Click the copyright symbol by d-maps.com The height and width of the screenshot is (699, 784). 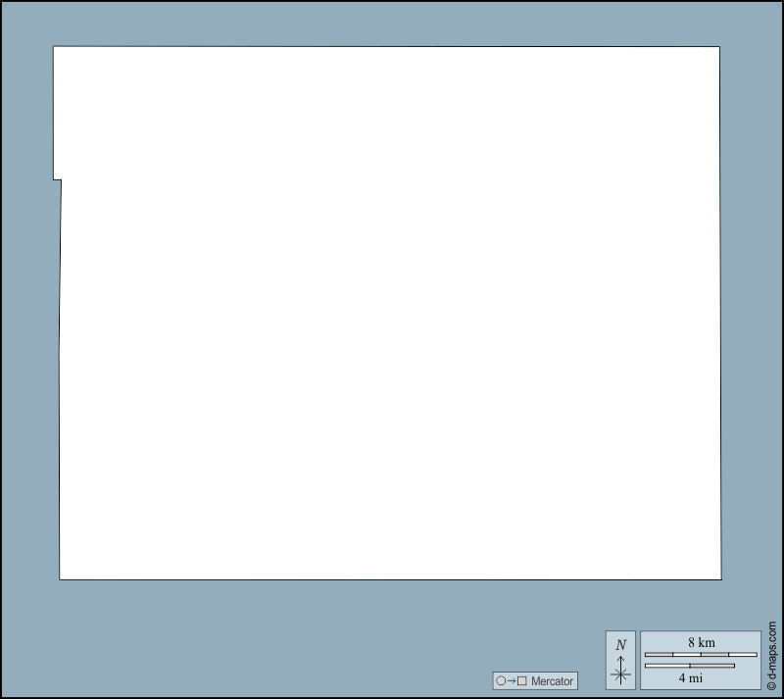(x=771, y=685)
